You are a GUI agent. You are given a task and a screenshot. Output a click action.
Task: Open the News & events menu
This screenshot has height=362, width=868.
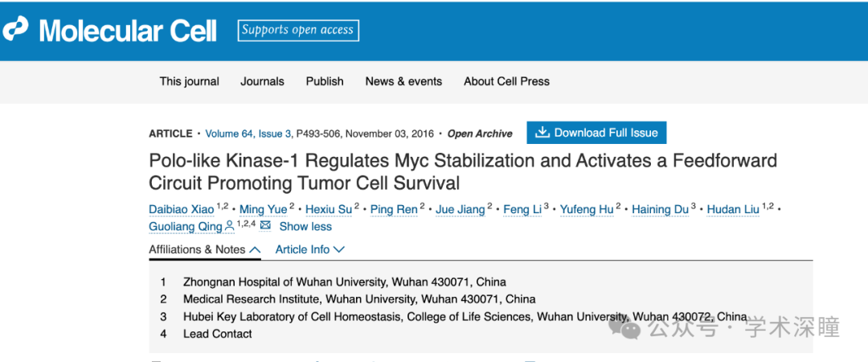coord(403,81)
